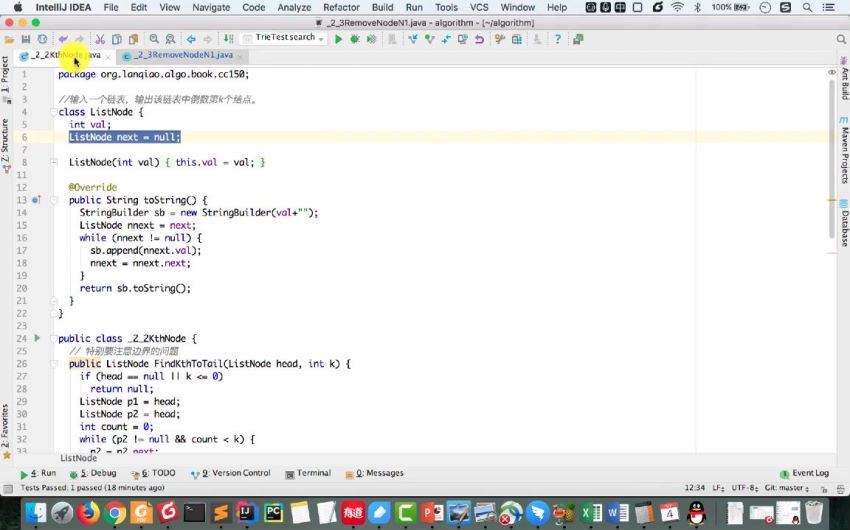Click the ListNode breadcrumb below the editor
Image resolution: width=850 pixels, height=530 pixels.
coord(79,458)
